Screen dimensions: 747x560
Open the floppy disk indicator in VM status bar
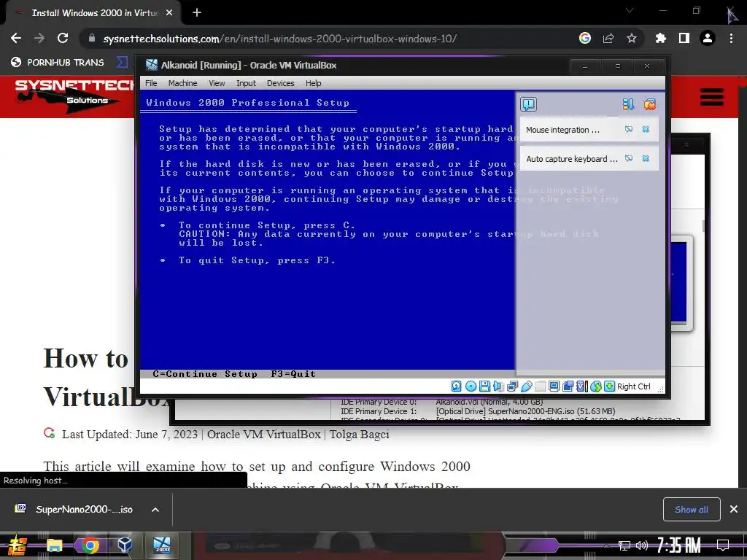pos(484,386)
